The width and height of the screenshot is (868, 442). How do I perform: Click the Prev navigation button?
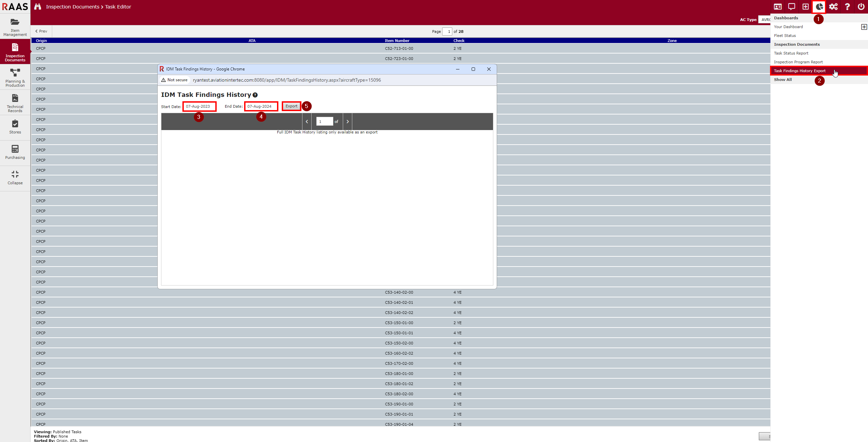click(41, 31)
